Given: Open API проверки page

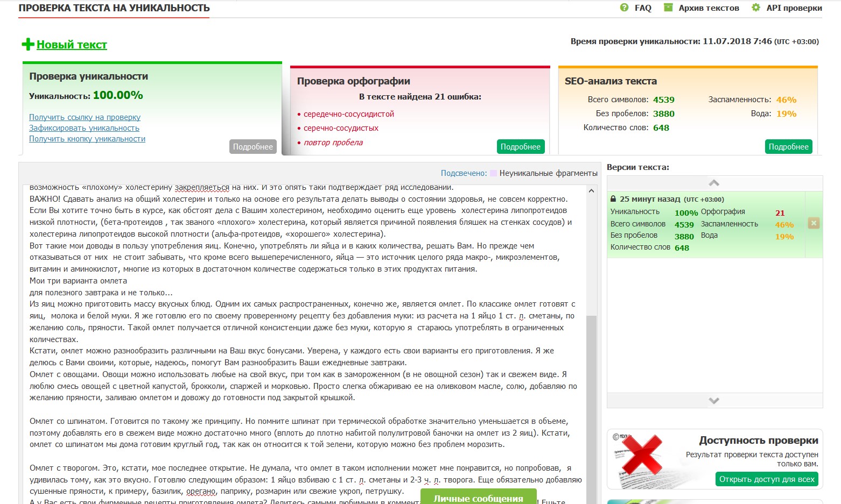Looking at the screenshot, I should click(x=794, y=8).
